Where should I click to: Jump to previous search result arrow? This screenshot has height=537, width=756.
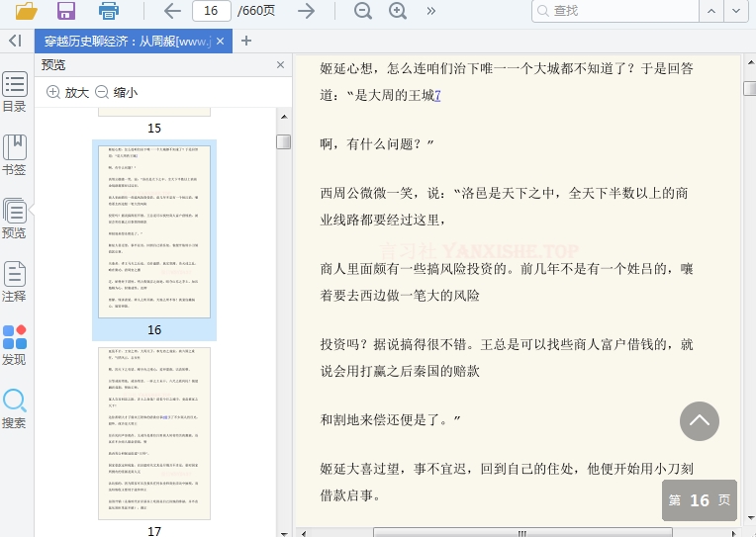tap(711, 11)
